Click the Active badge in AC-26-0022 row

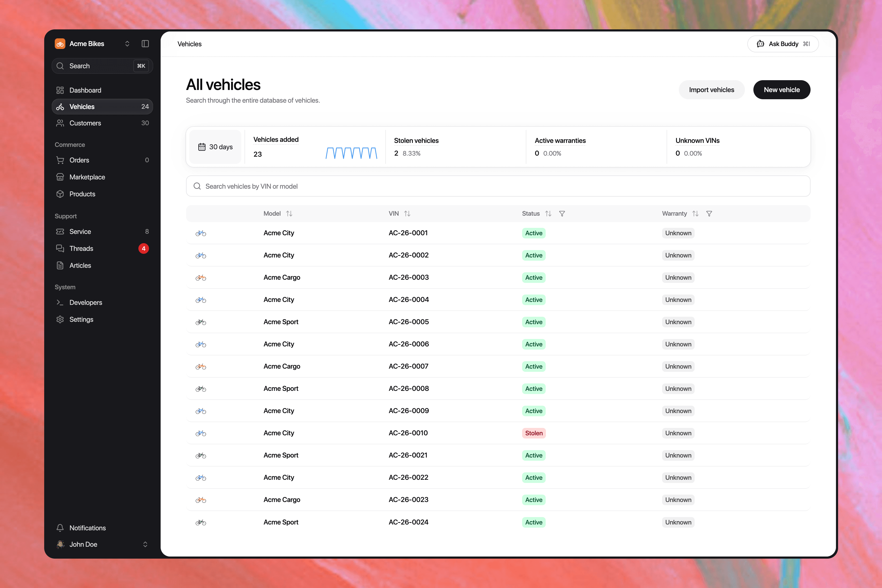pyautogui.click(x=534, y=478)
